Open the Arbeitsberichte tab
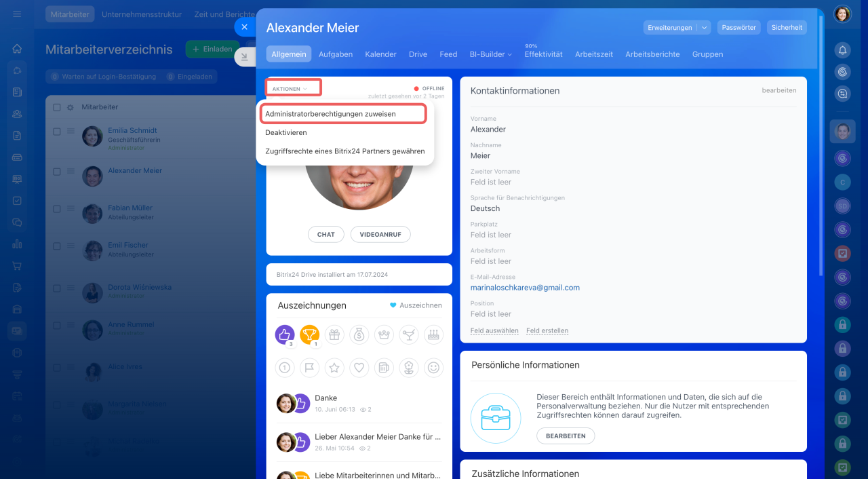 (652, 54)
